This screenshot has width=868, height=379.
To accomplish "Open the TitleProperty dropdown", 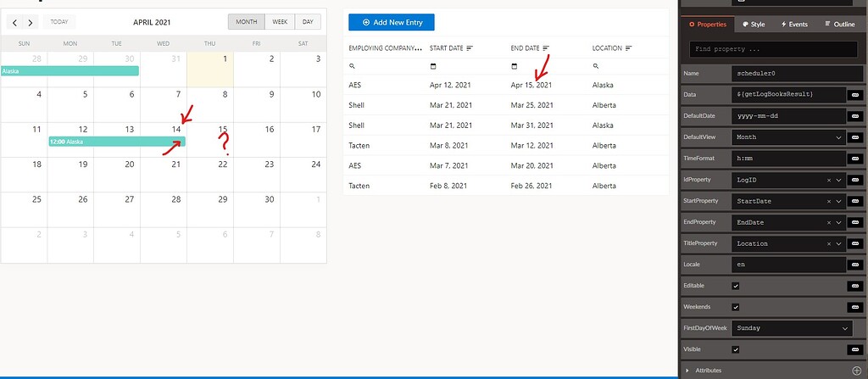I will pos(838,243).
